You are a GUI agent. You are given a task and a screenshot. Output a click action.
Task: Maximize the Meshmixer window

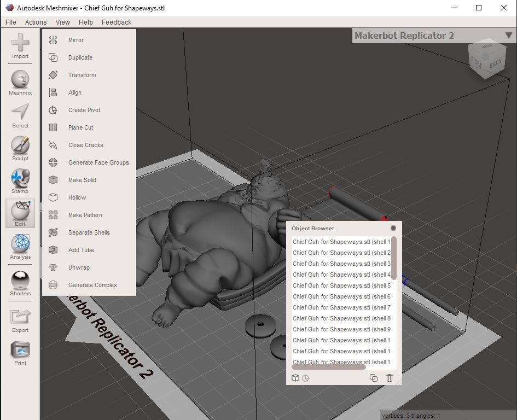[x=479, y=8]
